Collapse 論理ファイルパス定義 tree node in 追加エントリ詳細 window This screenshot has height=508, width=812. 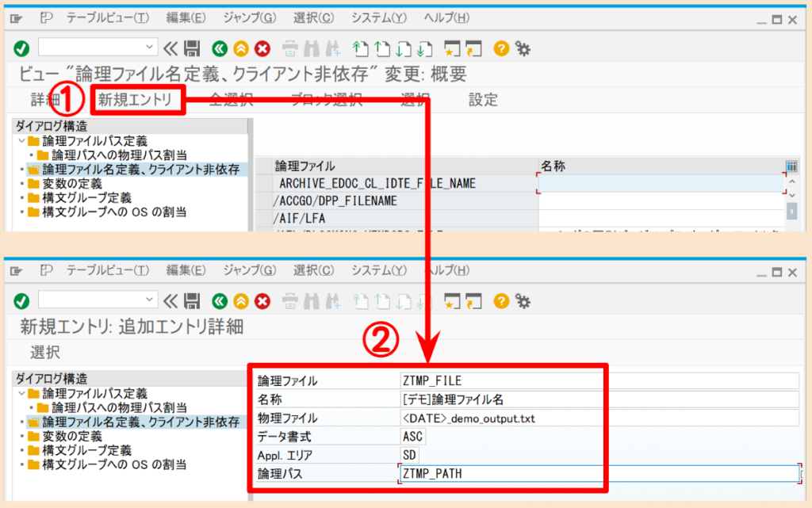(x=21, y=393)
